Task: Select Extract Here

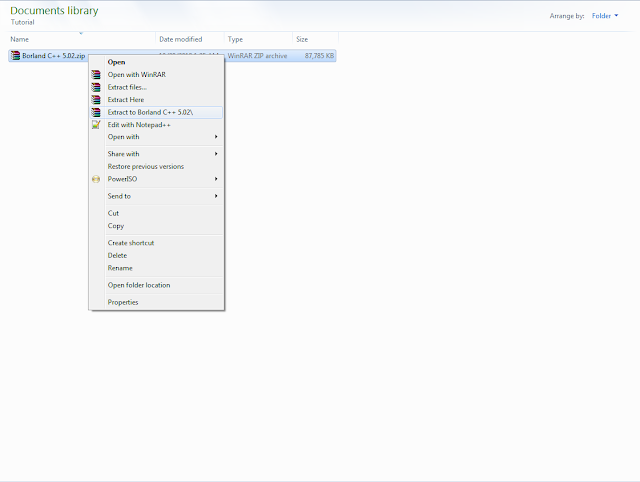Action: coord(156,100)
